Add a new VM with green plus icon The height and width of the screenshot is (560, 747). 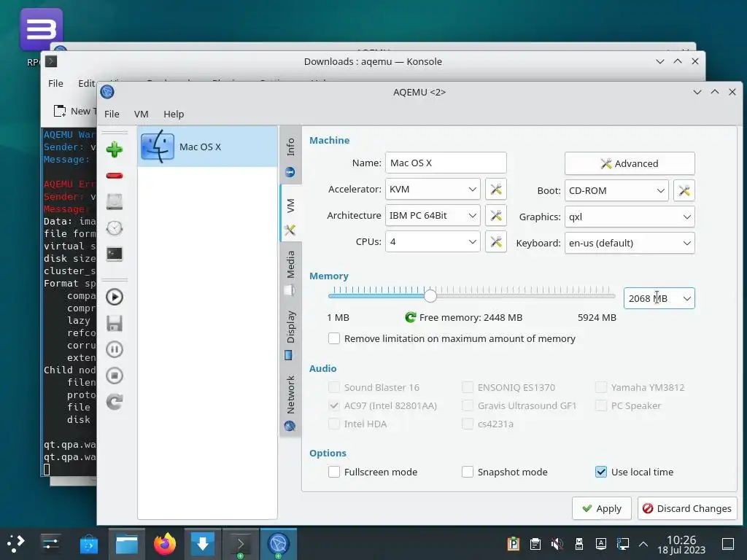115,149
